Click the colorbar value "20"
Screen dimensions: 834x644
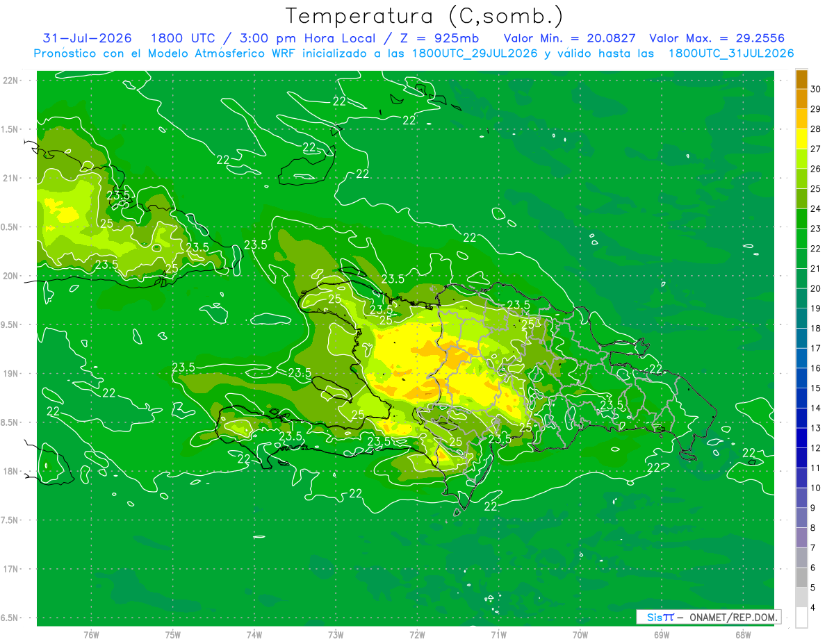(816, 288)
